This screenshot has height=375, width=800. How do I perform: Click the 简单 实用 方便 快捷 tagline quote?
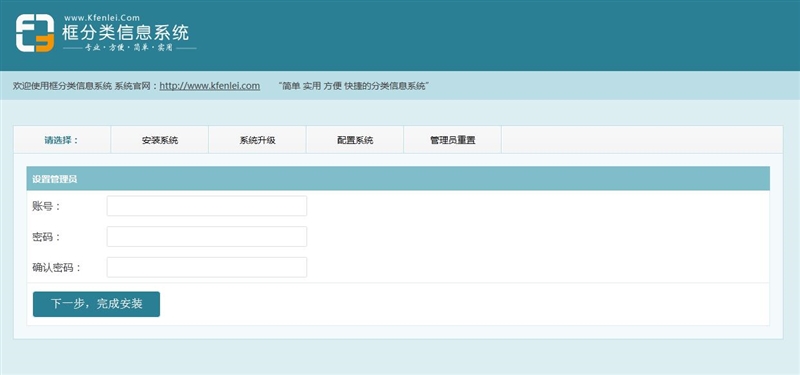[x=354, y=86]
